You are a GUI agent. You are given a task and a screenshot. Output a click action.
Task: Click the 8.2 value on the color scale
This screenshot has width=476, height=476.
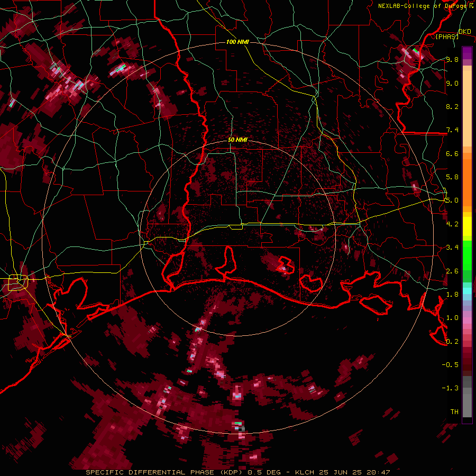click(452, 106)
